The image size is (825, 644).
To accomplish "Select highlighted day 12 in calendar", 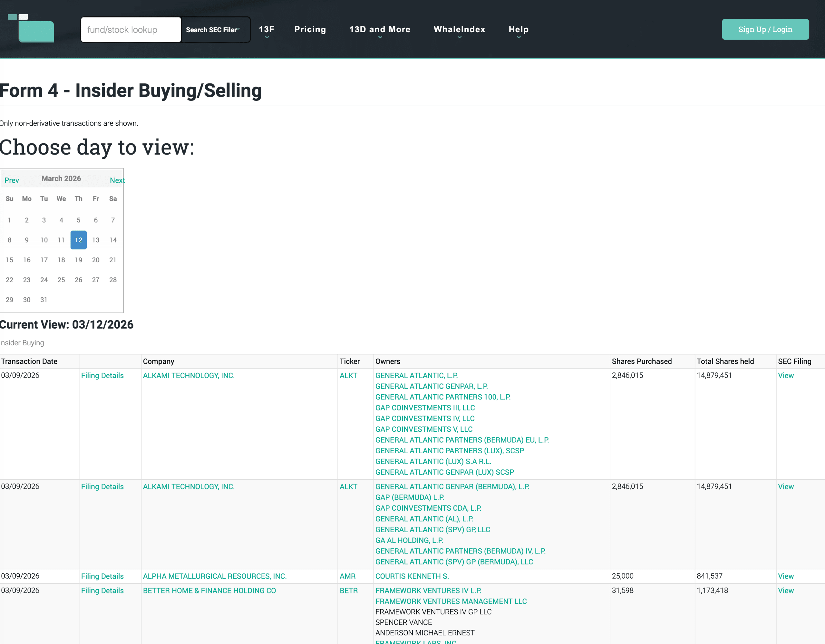I will pos(79,240).
